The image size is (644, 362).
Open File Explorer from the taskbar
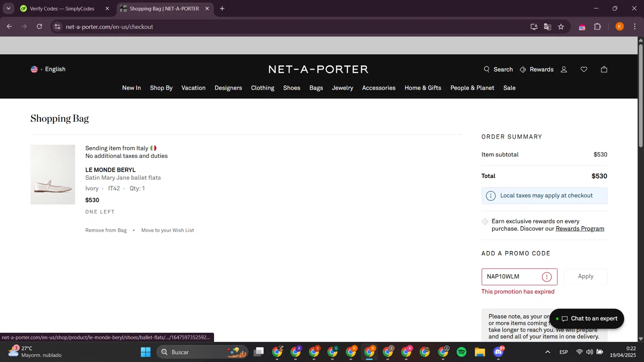480,352
